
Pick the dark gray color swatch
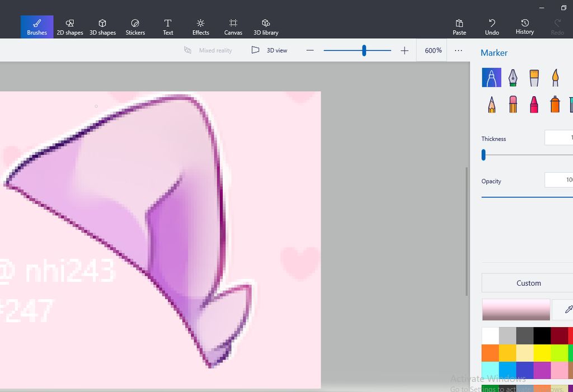click(525, 336)
